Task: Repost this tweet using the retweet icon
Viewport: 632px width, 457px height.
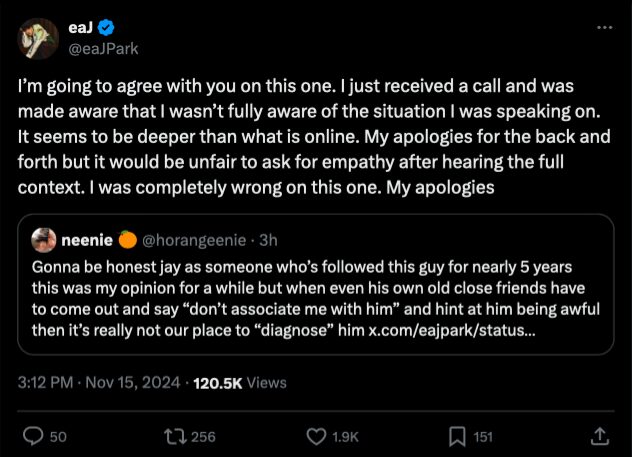Action: click(175, 435)
